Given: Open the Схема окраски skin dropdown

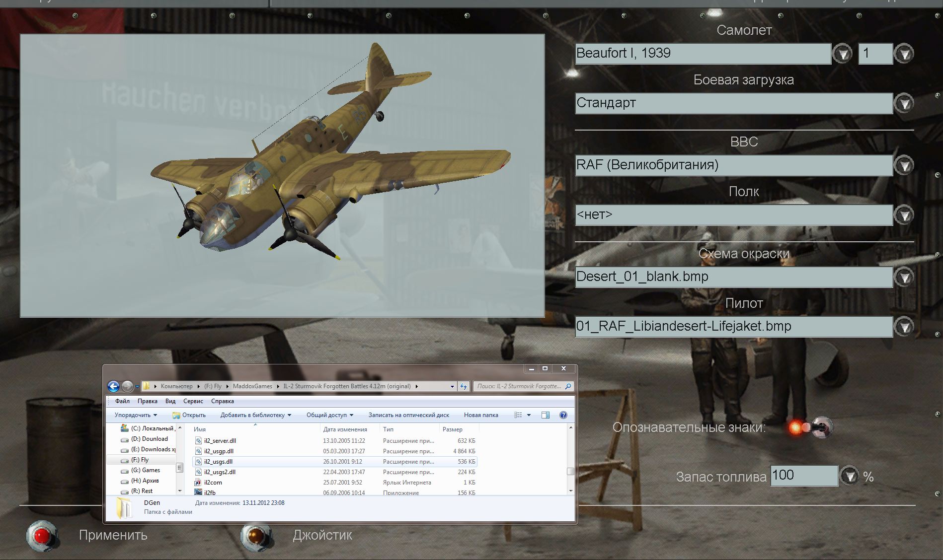Looking at the screenshot, I should 904,277.
